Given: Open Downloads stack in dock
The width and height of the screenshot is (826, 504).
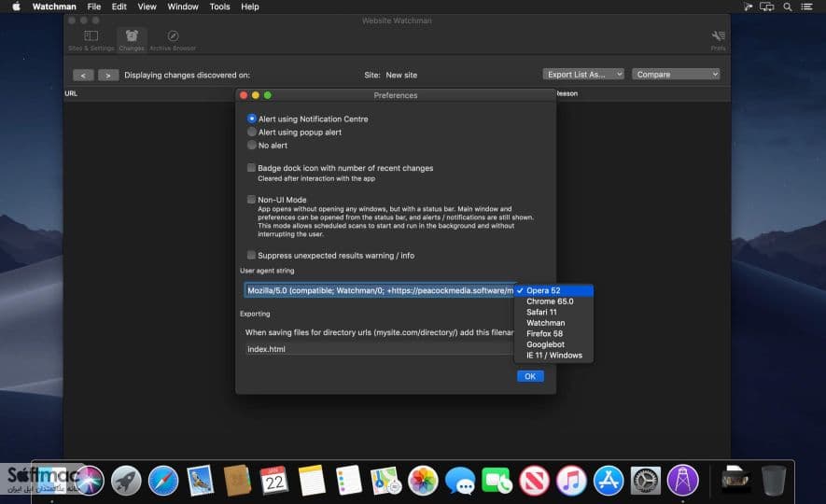Looking at the screenshot, I should click(x=735, y=479).
